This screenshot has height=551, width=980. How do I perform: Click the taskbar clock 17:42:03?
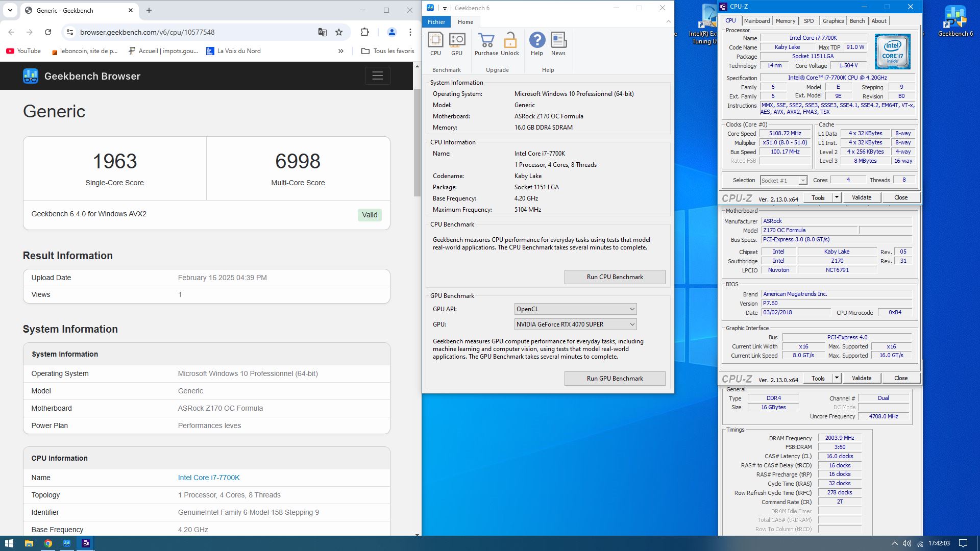tap(939, 543)
